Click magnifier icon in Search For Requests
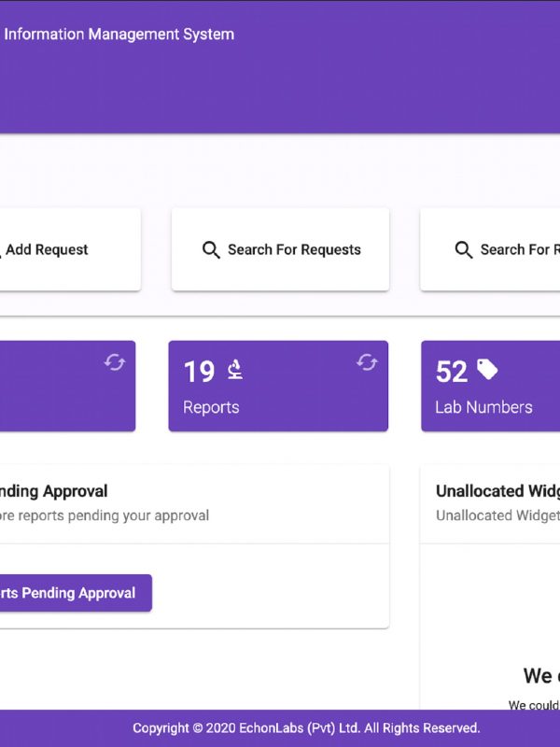The image size is (560, 747). (211, 249)
